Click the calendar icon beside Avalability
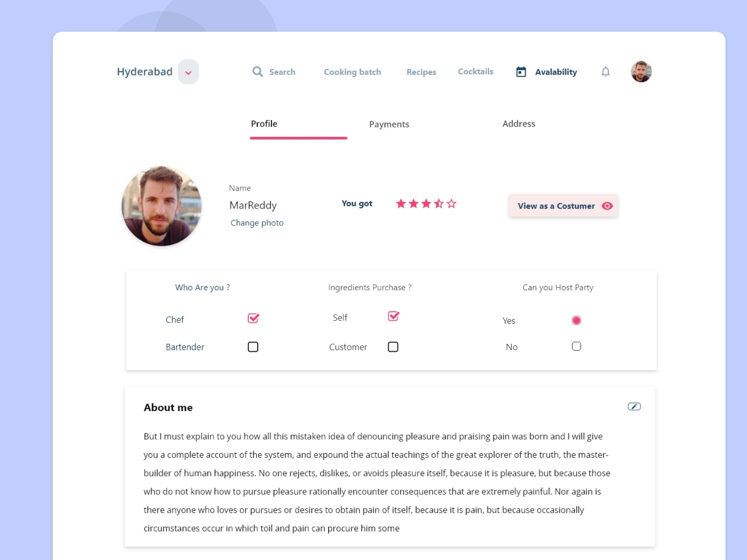The height and width of the screenshot is (560, 747). coord(521,72)
